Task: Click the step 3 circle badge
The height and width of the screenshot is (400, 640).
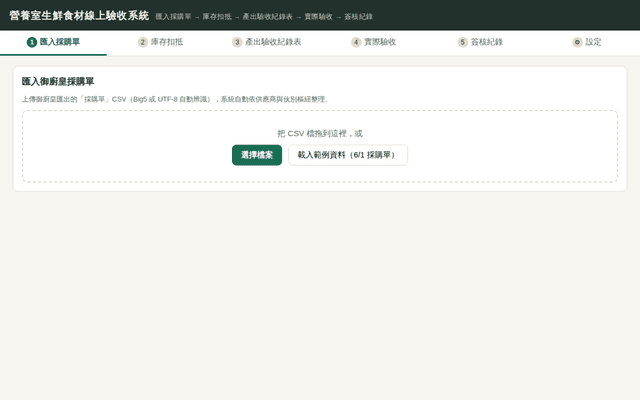Action: click(237, 42)
